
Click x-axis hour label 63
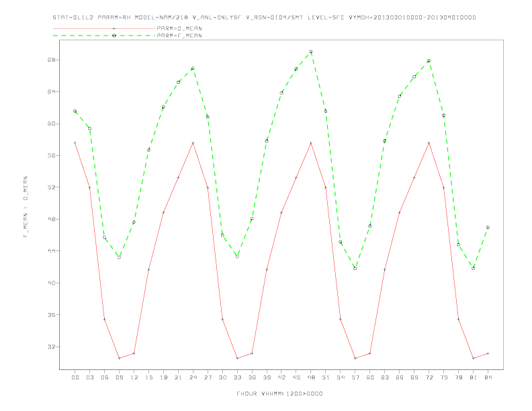coord(385,377)
